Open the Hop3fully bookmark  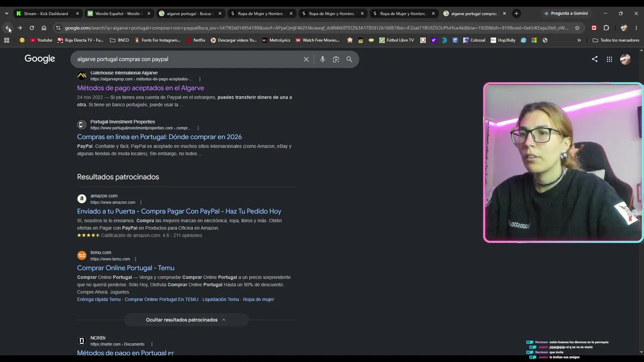[503, 40]
